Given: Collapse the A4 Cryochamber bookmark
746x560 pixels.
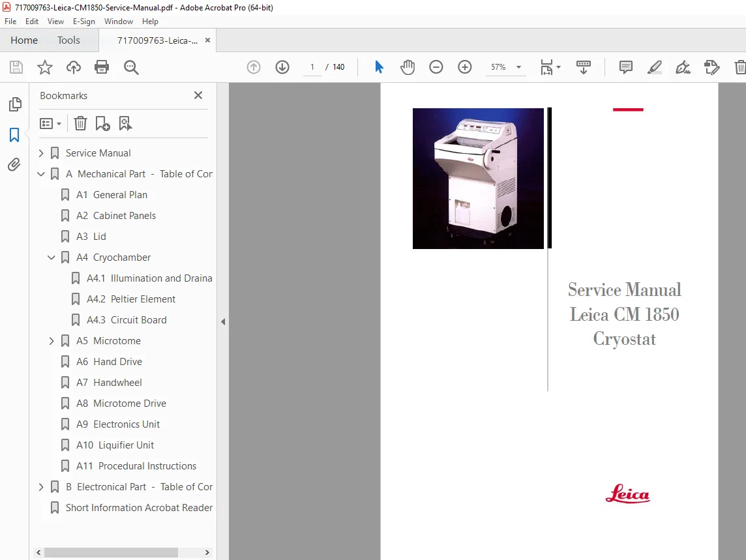Looking at the screenshot, I should point(52,258).
